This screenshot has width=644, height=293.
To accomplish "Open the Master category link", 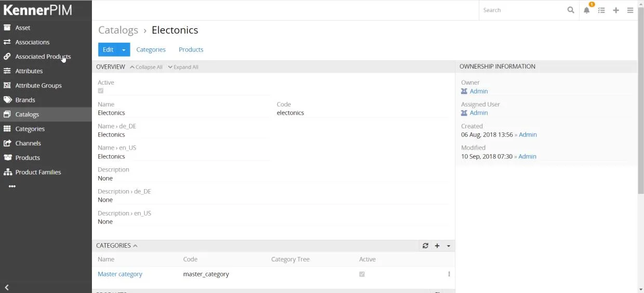I will pyautogui.click(x=120, y=274).
